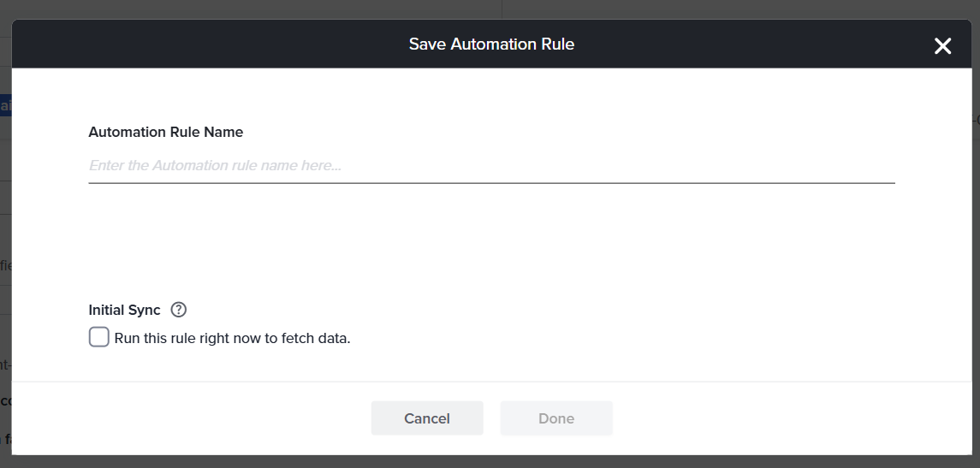Click the Initial Sync label text
The image size is (980, 468).
124,310
